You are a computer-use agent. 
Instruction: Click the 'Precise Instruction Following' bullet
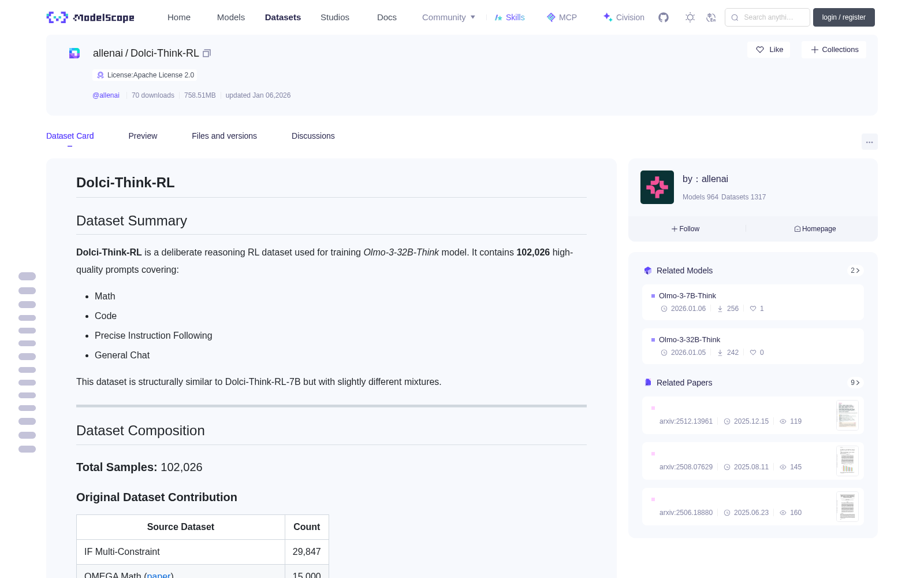click(154, 336)
